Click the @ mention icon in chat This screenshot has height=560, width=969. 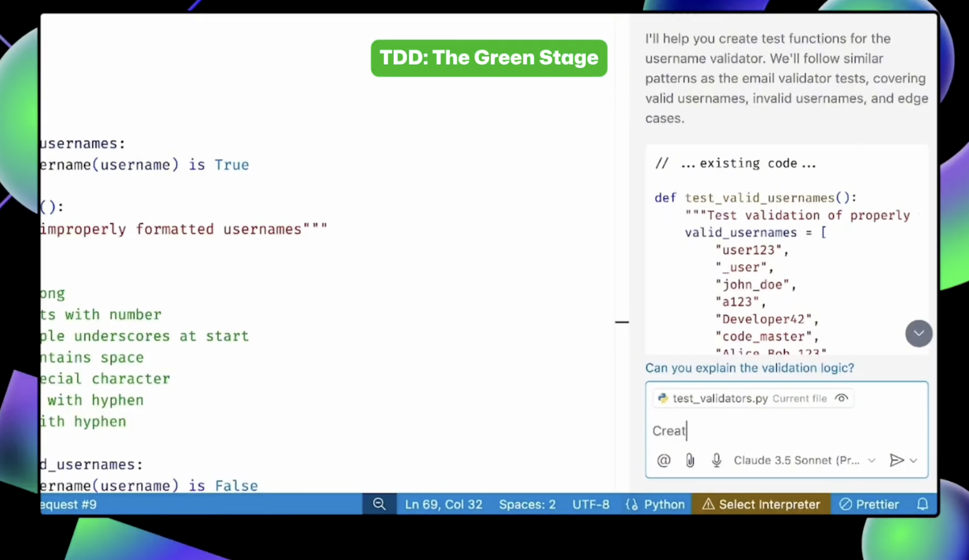pos(663,460)
